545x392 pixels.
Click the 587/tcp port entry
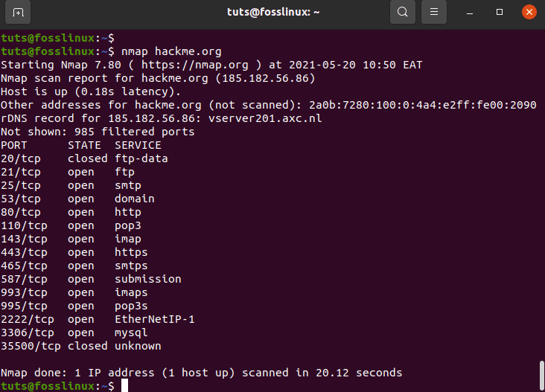pos(24,279)
